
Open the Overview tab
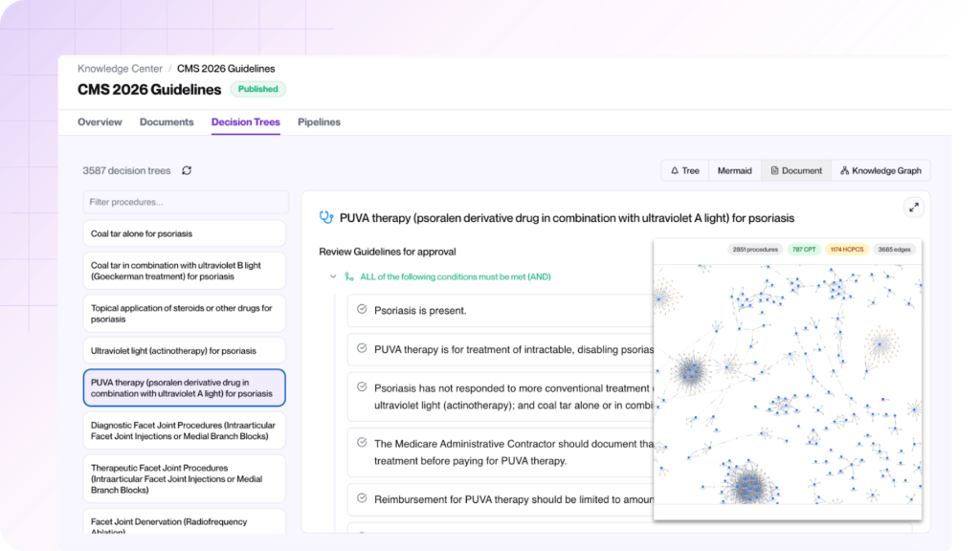[x=100, y=121]
